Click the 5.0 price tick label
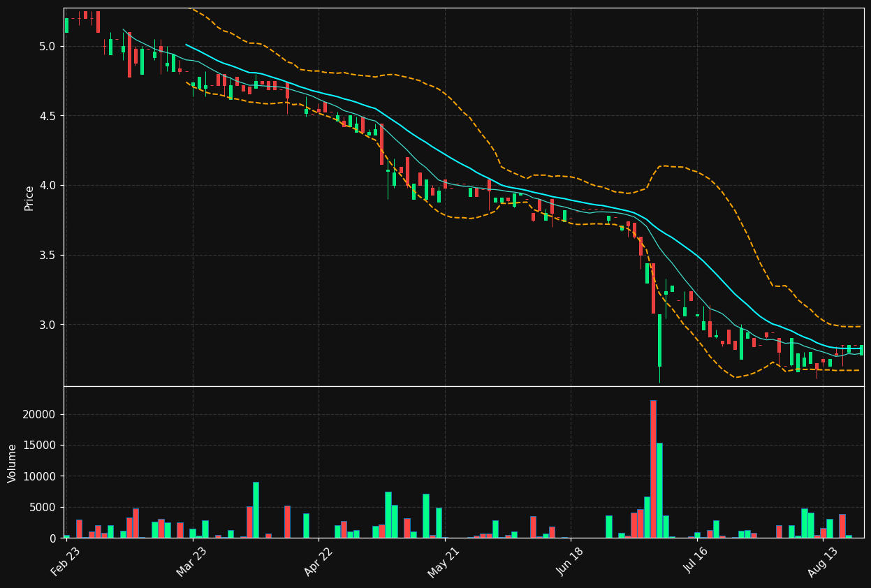 pyautogui.click(x=47, y=46)
